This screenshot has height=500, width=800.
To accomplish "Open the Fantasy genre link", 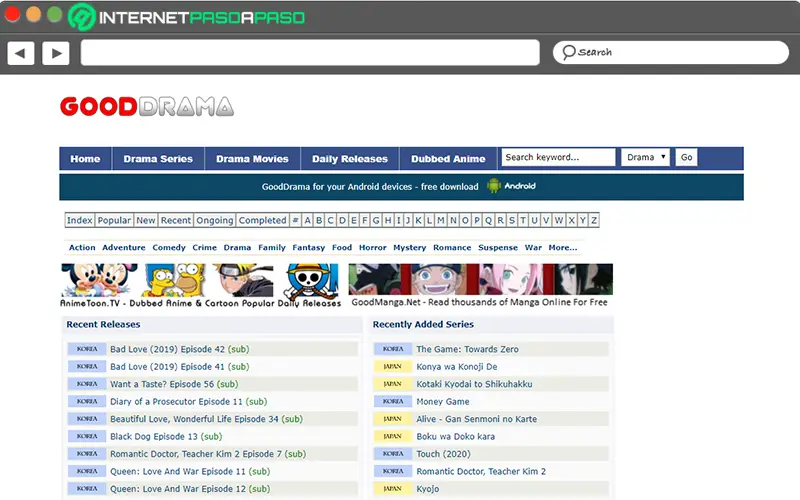I will click(x=309, y=247).
